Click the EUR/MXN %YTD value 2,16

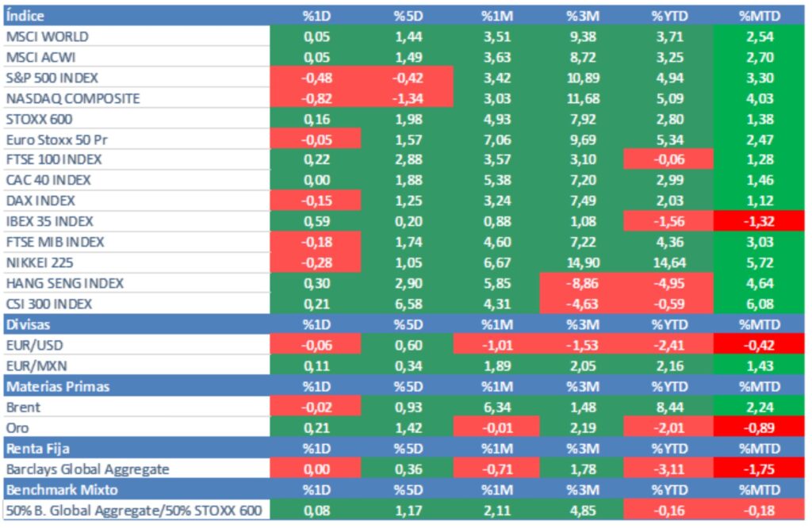tap(668, 365)
